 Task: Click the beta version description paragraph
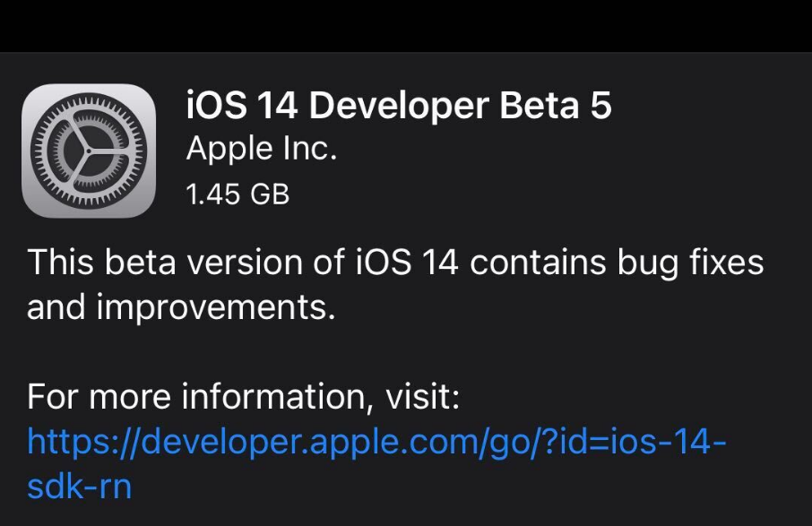(x=394, y=285)
